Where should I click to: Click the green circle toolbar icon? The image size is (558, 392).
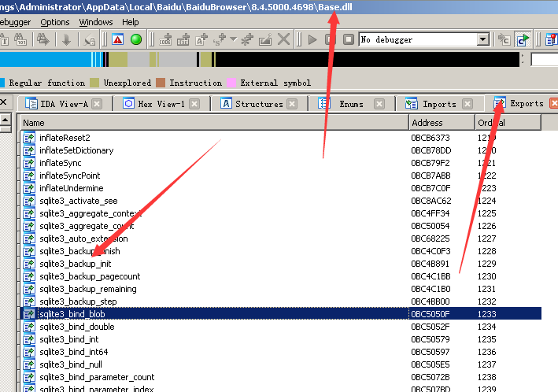[136, 39]
